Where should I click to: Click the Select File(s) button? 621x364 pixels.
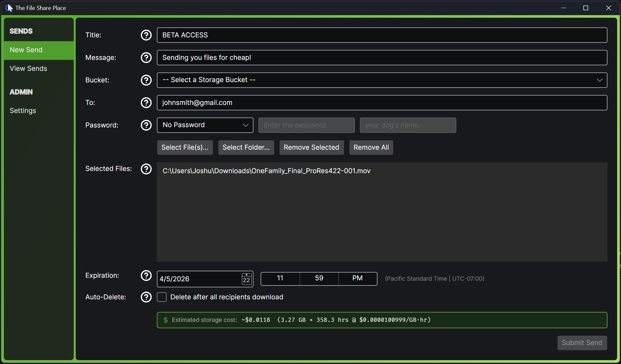185,147
